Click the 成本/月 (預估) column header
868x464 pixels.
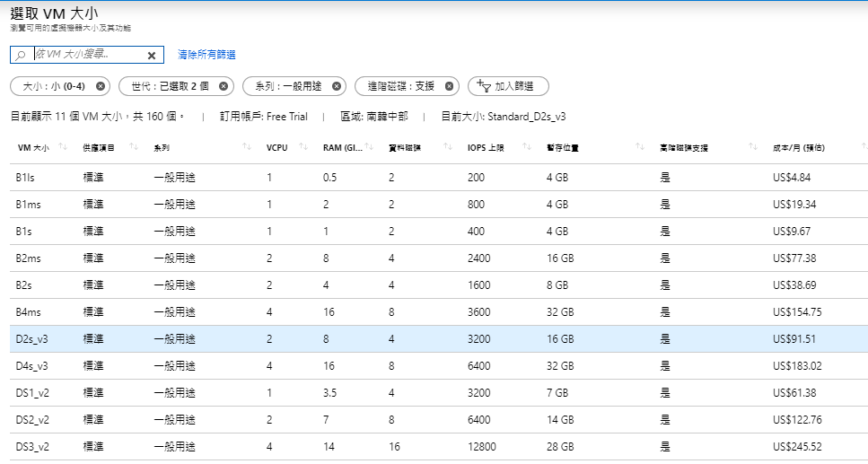(799, 148)
